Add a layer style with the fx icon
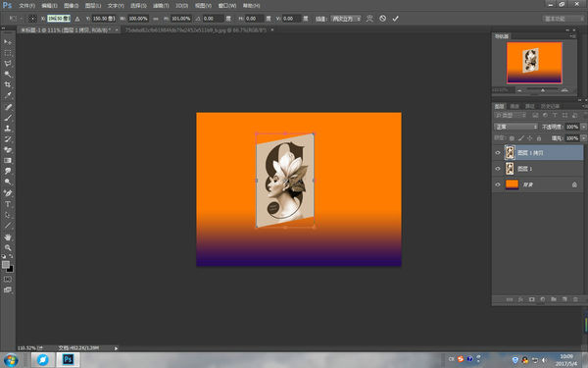This screenshot has height=368, width=588. (520, 299)
